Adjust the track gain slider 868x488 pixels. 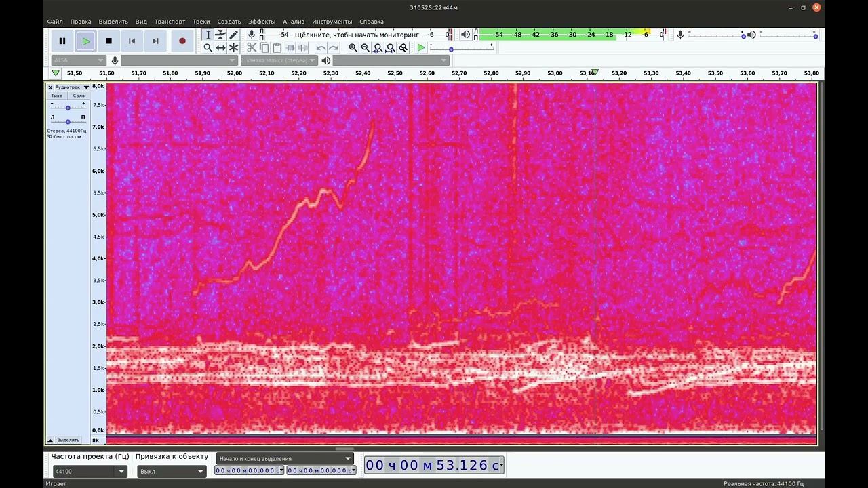(68, 107)
